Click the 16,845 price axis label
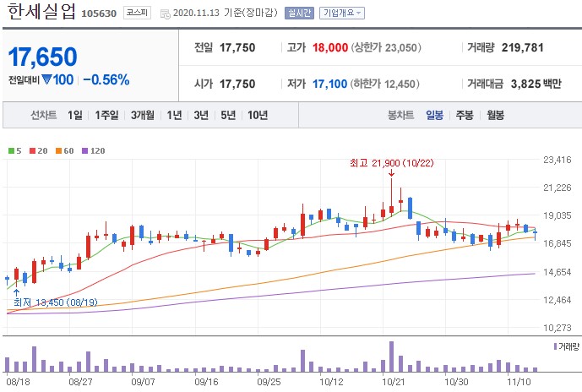Screen dimensions: 582x392 coord(558,243)
